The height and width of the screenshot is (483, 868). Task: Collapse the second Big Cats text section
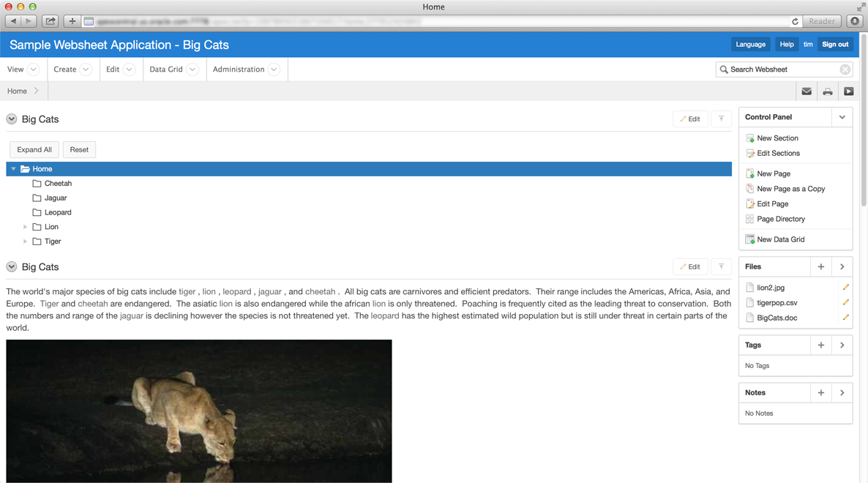[12, 267]
